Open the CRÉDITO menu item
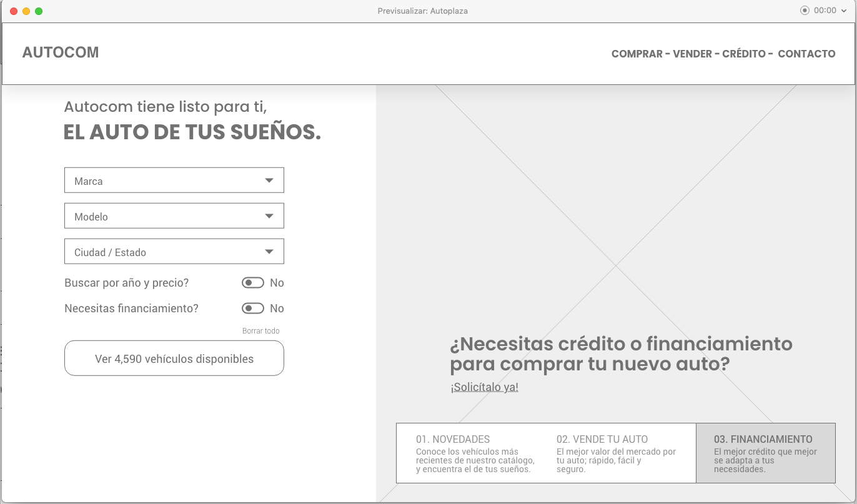Viewport: 857px width, 504px height. tap(744, 54)
